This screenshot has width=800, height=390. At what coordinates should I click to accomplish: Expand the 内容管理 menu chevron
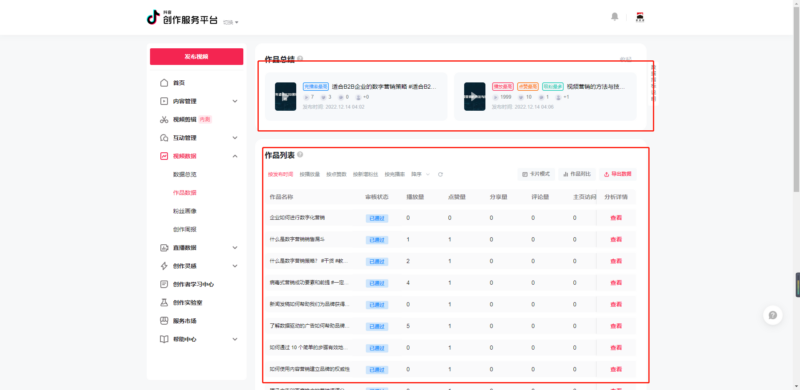point(235,101)
